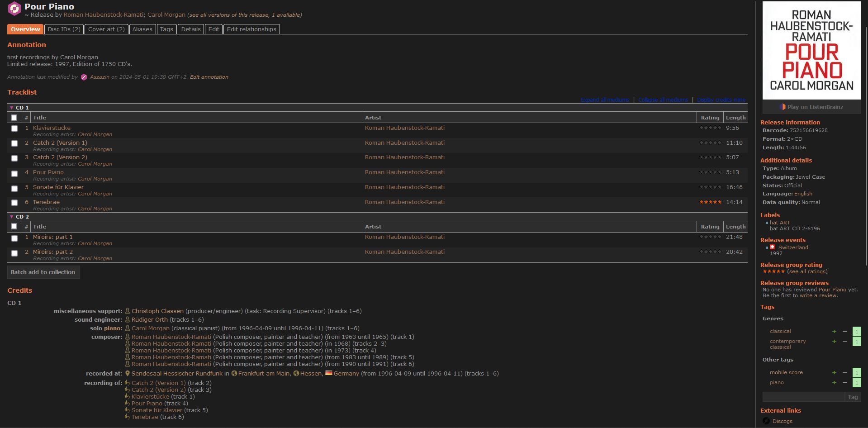The width and height of the screenshot is (868, 428).
Task: Downvote the contemporary classical tag
Action: coord(844,342)
